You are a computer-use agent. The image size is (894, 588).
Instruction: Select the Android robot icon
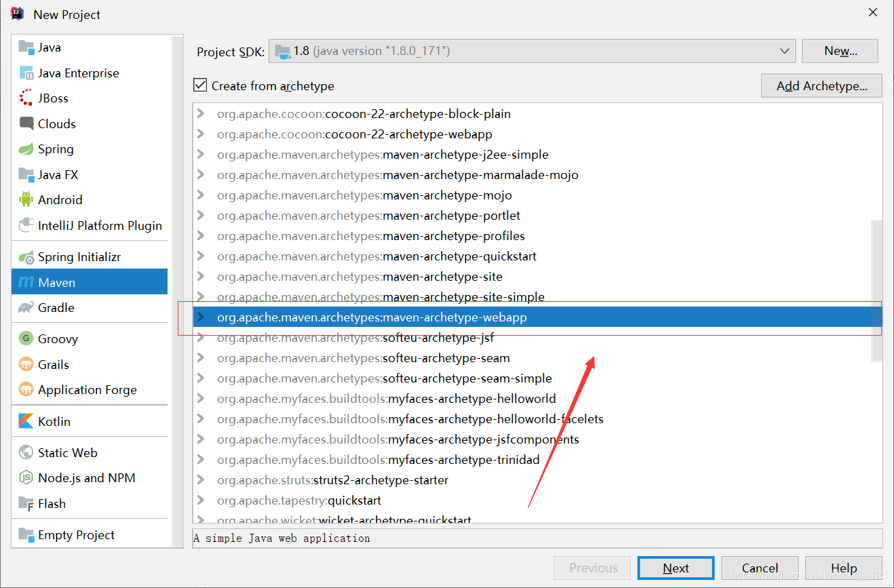coord(26,199)
